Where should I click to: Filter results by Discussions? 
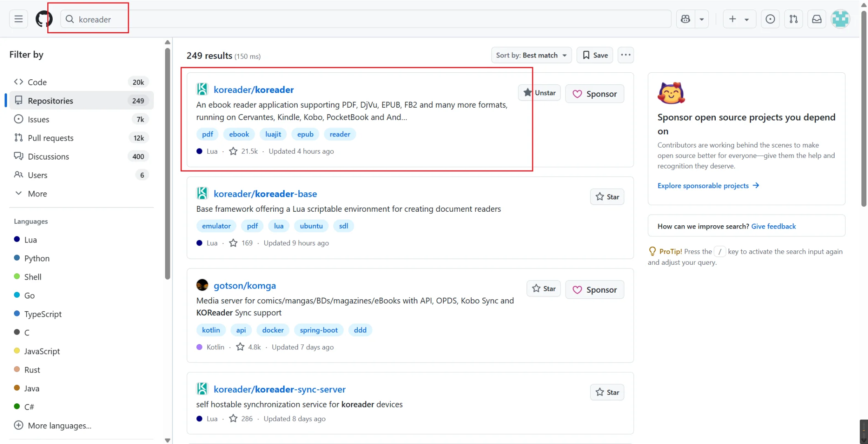[x=81, y=156]
